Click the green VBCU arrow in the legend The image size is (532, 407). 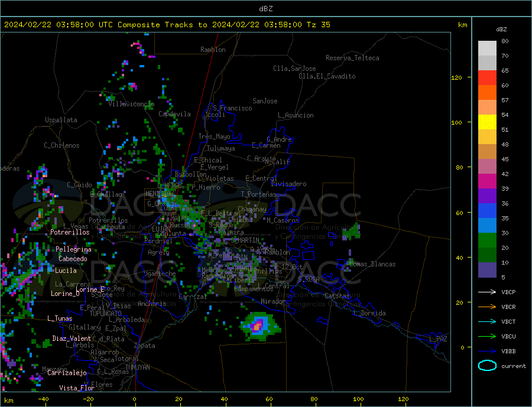pyautogui.click(x=487, y=337)
